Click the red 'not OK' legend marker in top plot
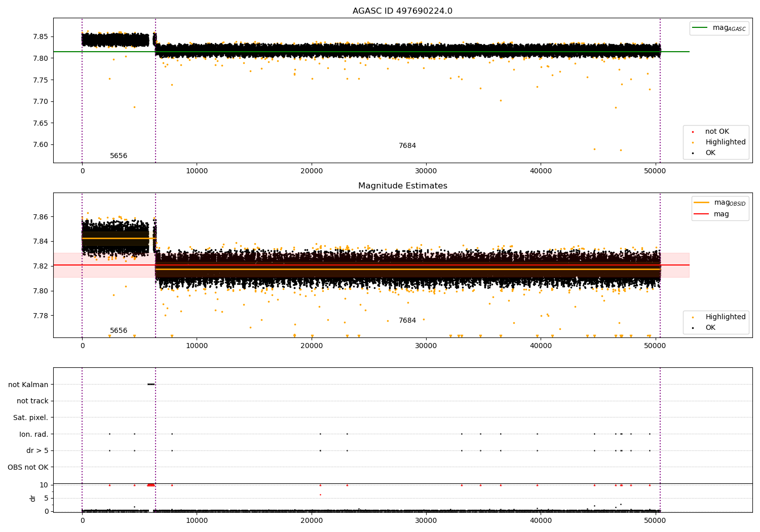The image size is (760, 532). click(x=693, y=132)
